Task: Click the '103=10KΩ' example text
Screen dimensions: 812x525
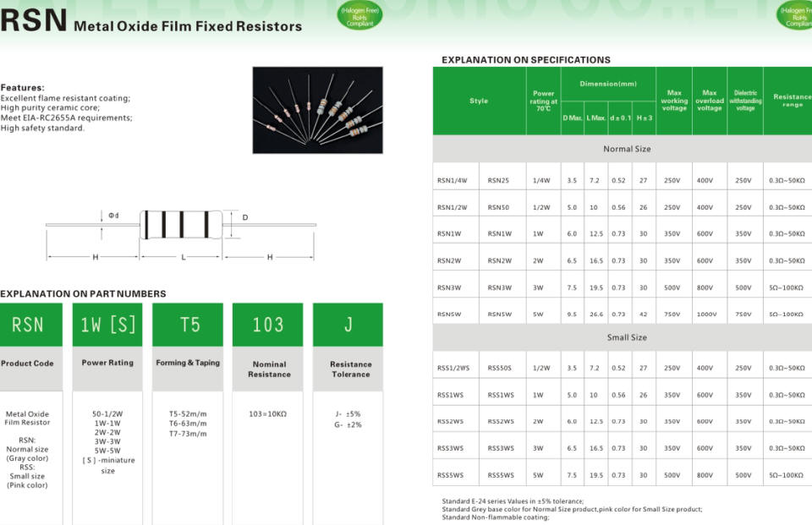Action: click(268, 413)
